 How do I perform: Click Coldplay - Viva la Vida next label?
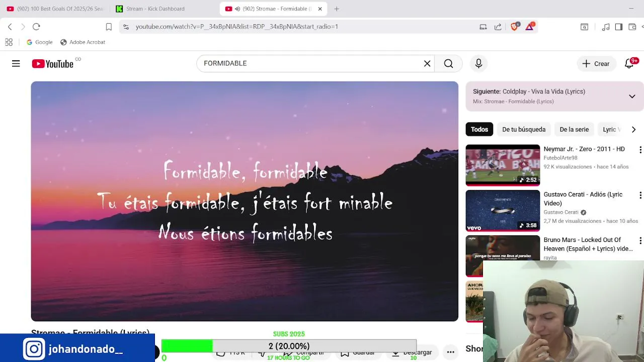544,92
